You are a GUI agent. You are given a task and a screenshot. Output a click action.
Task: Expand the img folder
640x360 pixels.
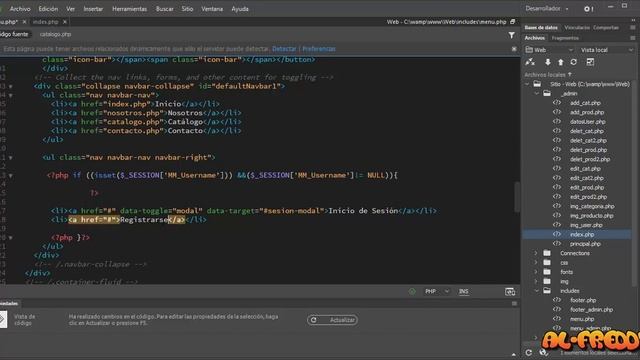pos(536,281)
